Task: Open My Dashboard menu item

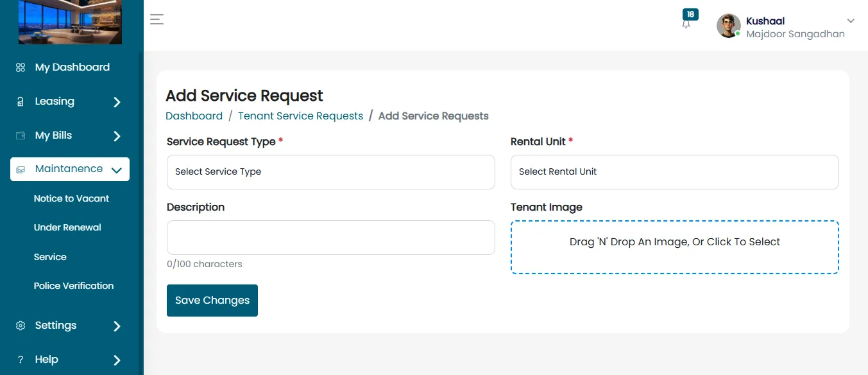Action: pyautogui.click(x=72, y=67)
